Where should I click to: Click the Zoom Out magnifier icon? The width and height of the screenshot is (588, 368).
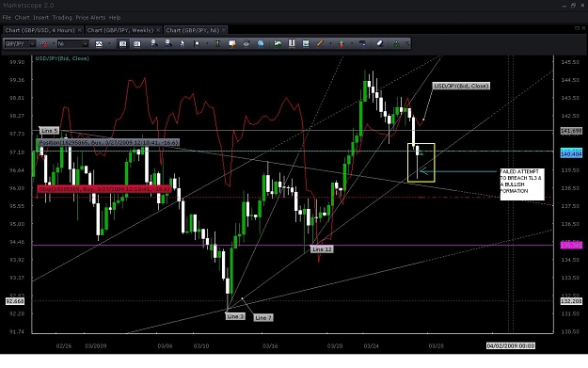coord(168,43)
